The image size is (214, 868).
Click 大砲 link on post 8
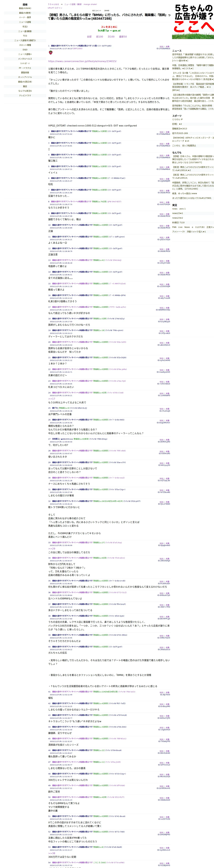[168, 203]
